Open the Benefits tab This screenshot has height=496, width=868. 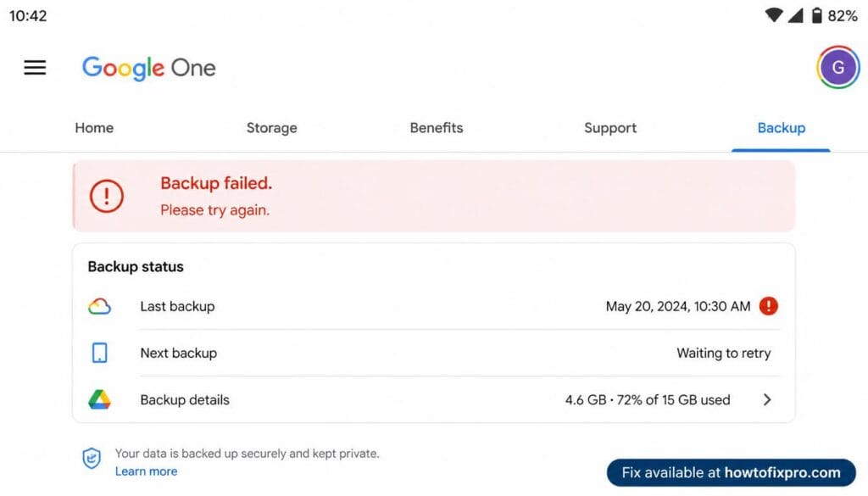tap(437, 128)
